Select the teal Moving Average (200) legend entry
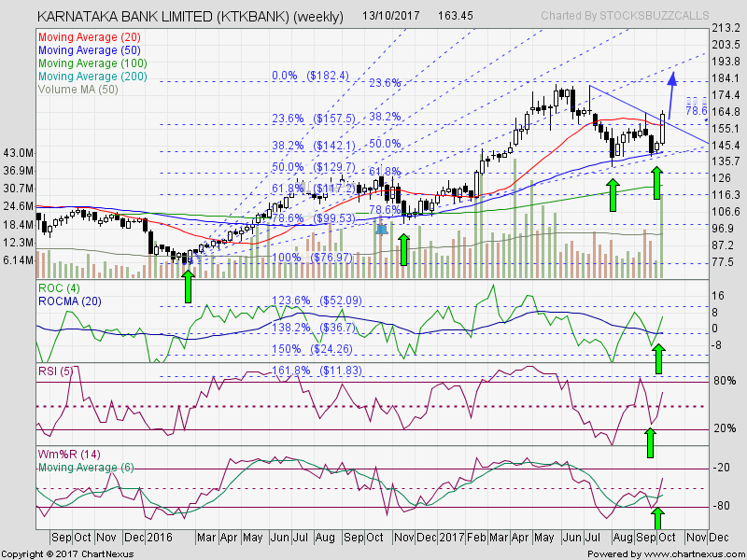 click(92, 77)
